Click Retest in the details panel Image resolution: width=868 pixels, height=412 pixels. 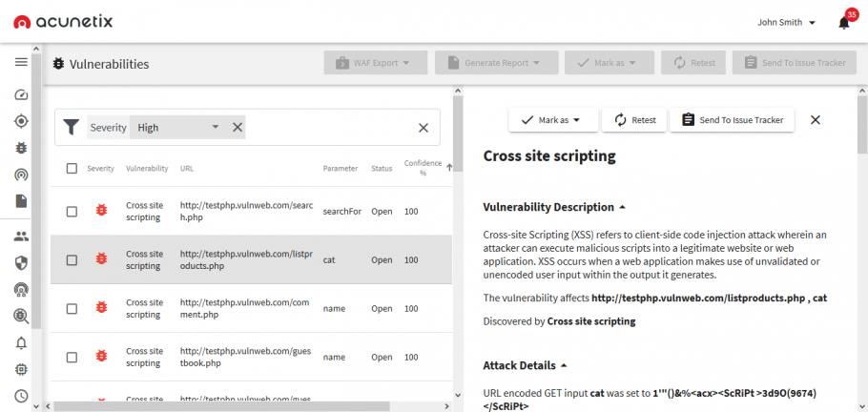[x=635, y=119]
